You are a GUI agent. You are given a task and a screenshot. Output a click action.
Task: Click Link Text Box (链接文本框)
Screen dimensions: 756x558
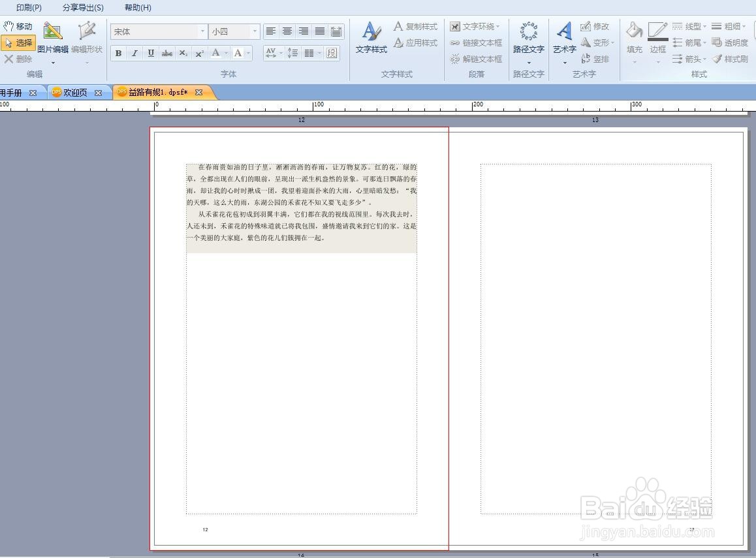tap(476, 43)
